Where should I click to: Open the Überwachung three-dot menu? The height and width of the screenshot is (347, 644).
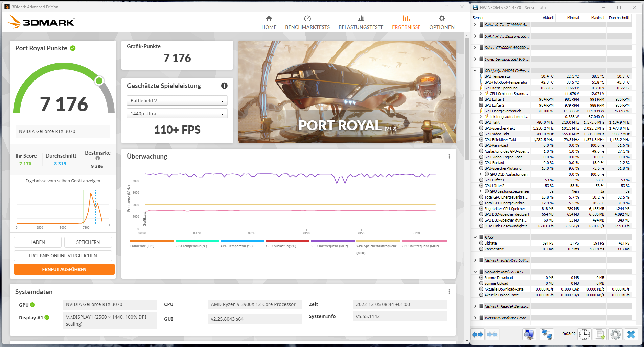[x=449, y=156]
